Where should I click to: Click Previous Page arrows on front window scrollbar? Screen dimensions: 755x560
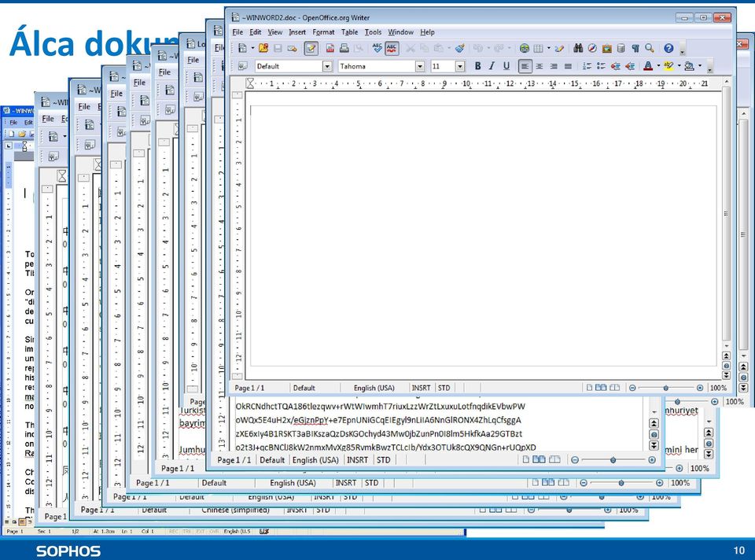tap(726, 356)
